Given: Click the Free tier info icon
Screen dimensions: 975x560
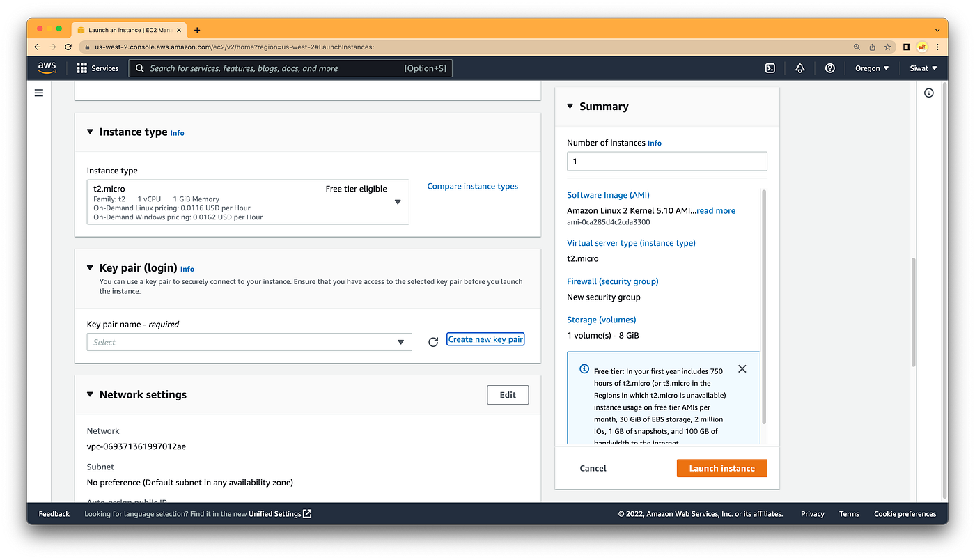Looking at the screenshot, I should click(x=584, y=369).
